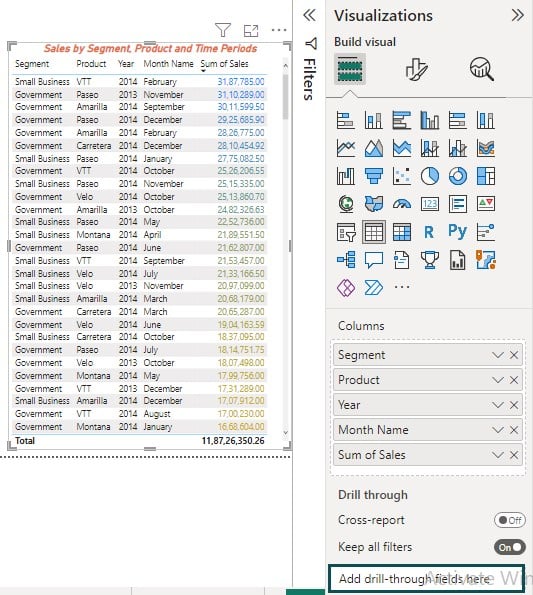This screenshot has width=533, height=595.
Task: Select the clustered column chart visual
Action: click(x=429, y=120)
